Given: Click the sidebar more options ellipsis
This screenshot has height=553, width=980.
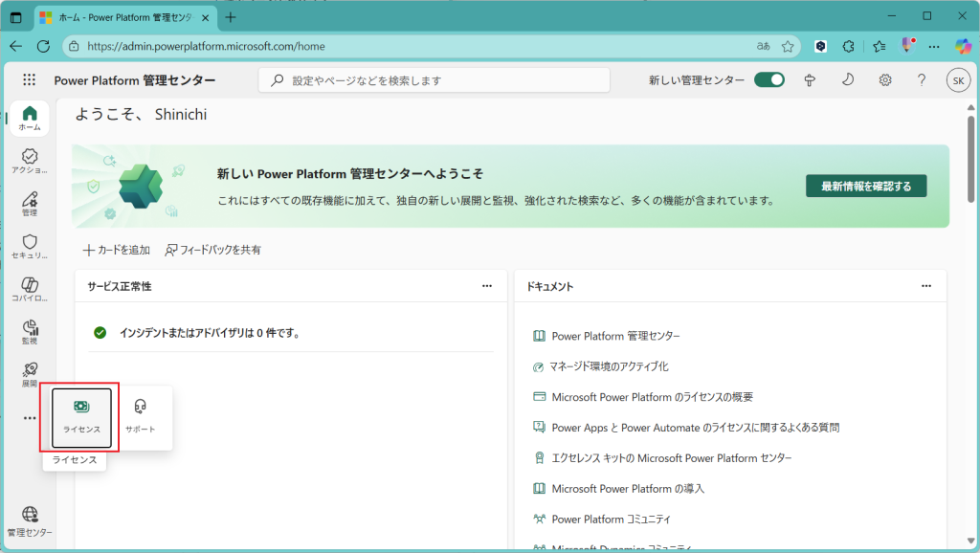Looking at the screenshot, I should (x=30, y=418).
